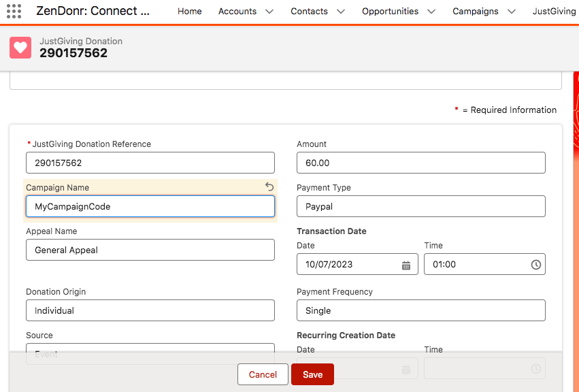
Task: Click the Transaction Date heading
Action: (331, 231)
